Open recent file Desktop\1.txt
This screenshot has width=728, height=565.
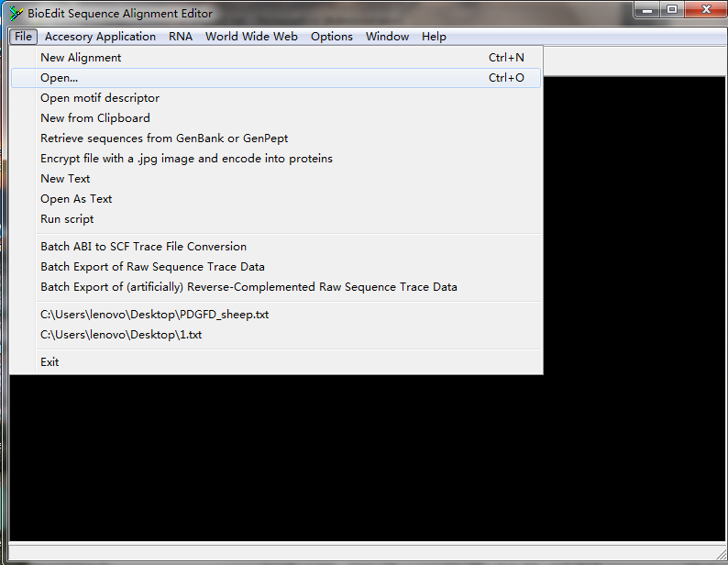tap(276, 335)
